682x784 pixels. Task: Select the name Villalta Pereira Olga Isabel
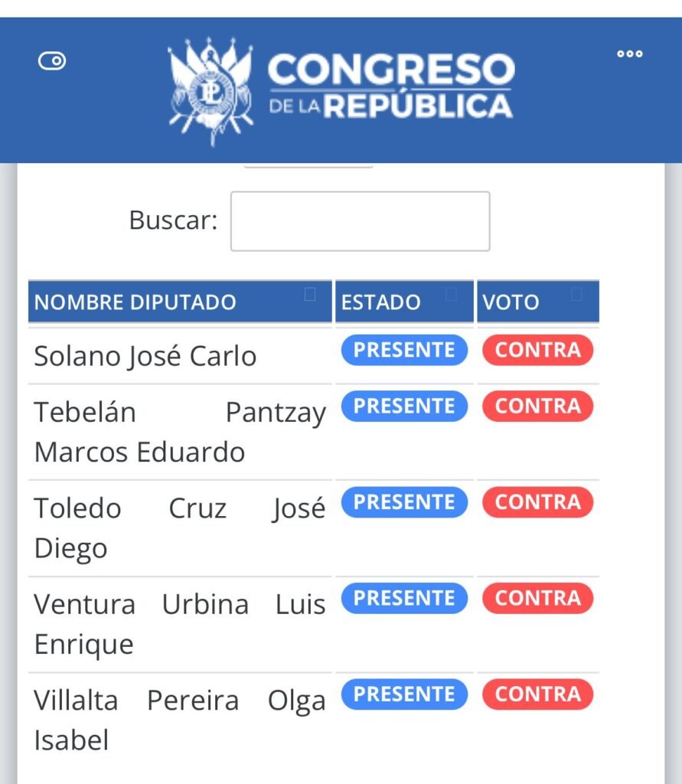point(179,720)
